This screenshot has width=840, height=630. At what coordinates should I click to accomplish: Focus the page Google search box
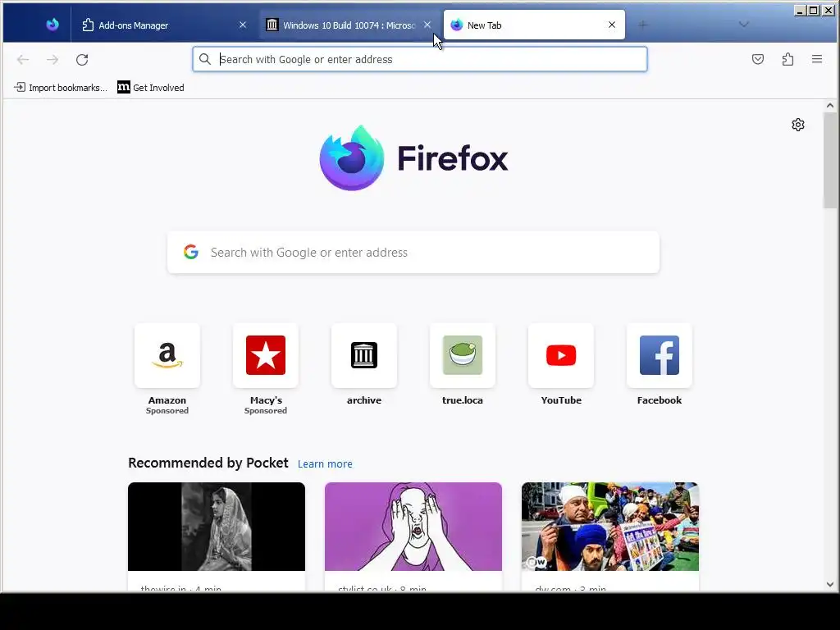point(413,253)
